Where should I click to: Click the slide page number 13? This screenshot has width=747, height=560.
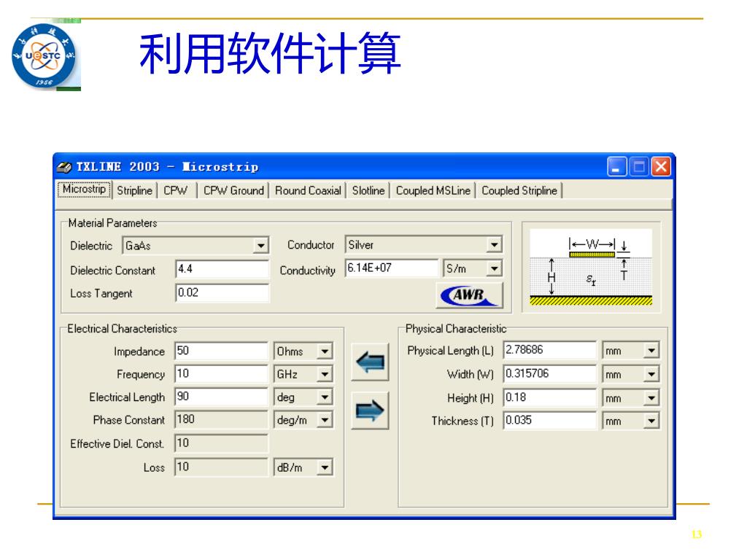click(x=697, y=534)
